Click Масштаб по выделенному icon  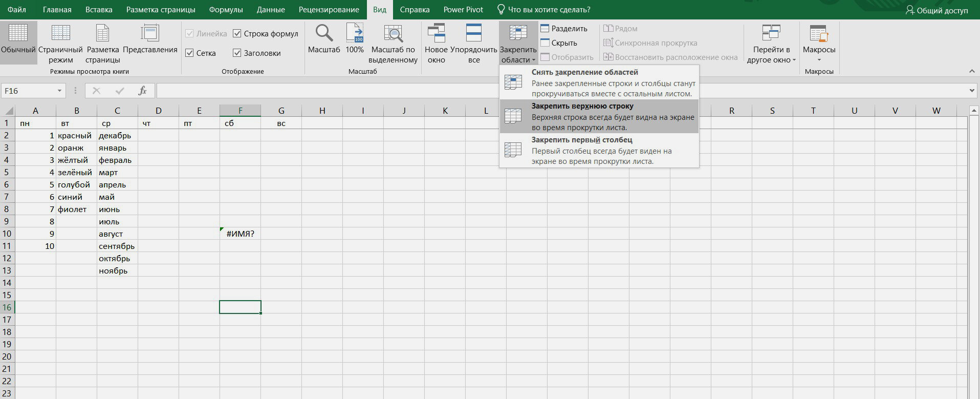(x=393, y=34)
